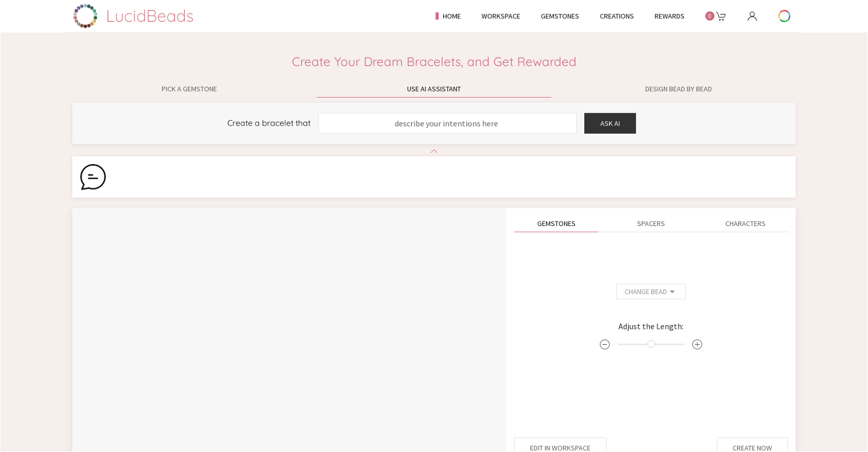868x452 pixels.
Task: Select the Use AI Assistant tab
Action: click(x=434, y=89)
